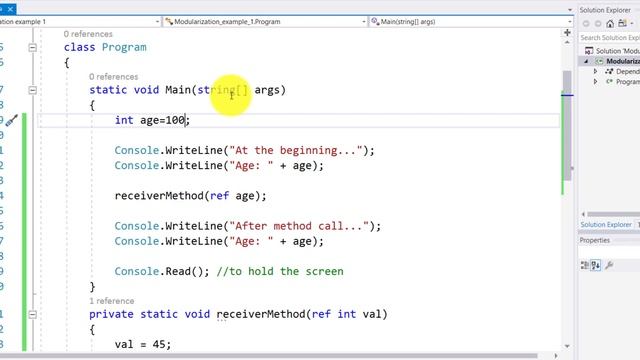Viewport: 640px width, 360px height.
Task: Click the Search Solution Explorer box
Action: (610, 38)
